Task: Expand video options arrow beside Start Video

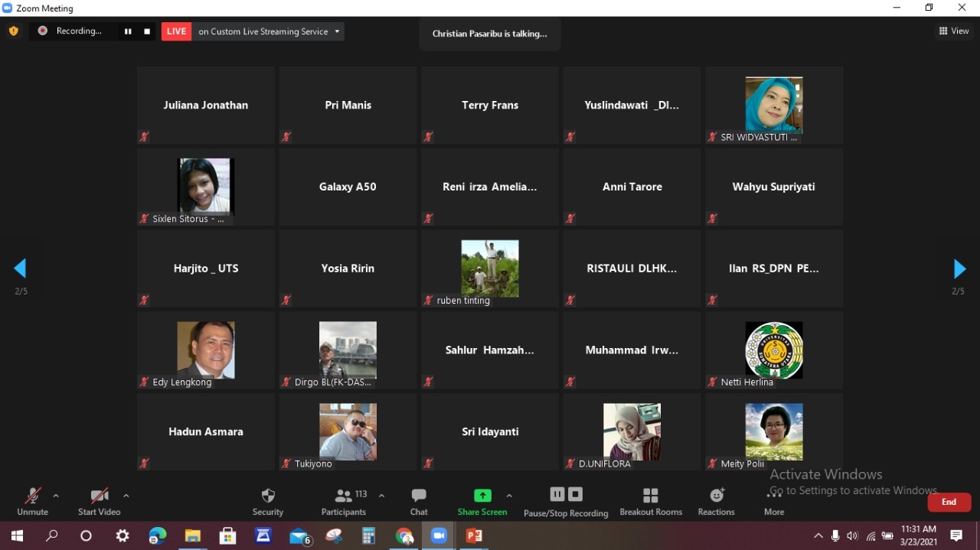Action: click(x=126, y=496)
